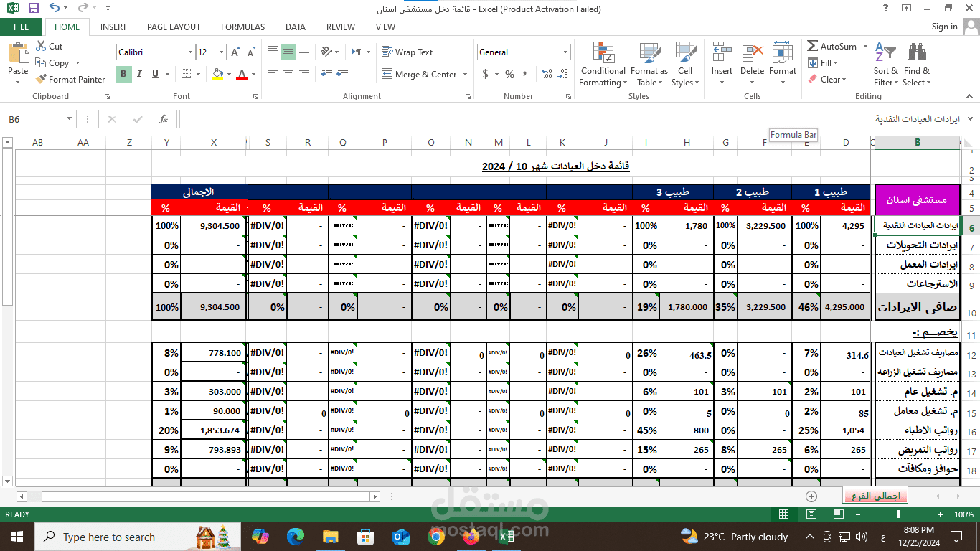Toggle Middle Align vertical alignment
980x551 pixels.
[288, 52]
